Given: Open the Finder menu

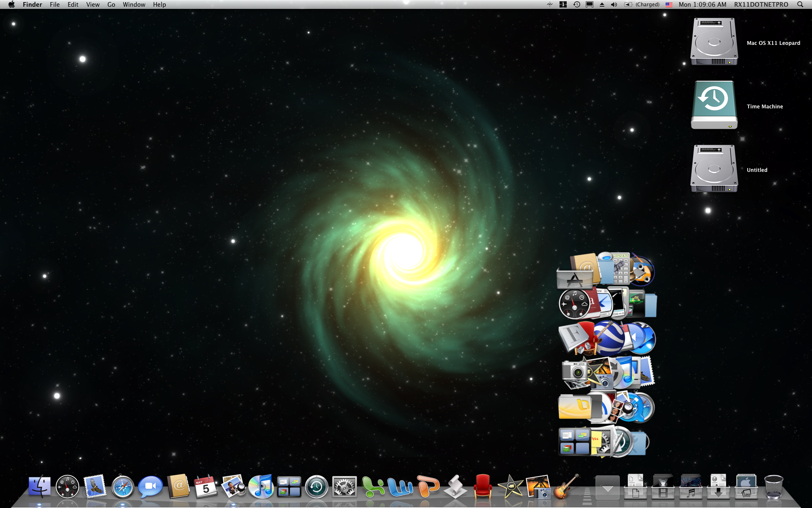Looking at the screenshot, I should (33, 5).
